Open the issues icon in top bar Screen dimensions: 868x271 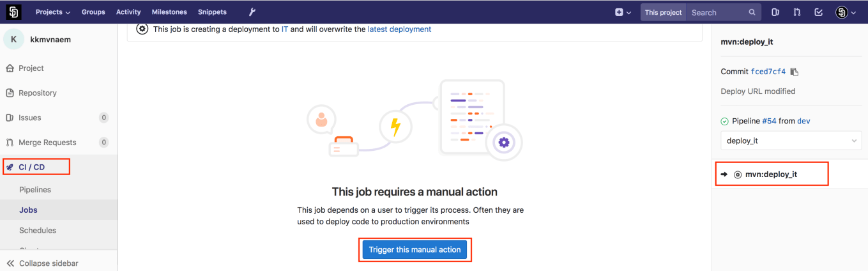[775, 12]
